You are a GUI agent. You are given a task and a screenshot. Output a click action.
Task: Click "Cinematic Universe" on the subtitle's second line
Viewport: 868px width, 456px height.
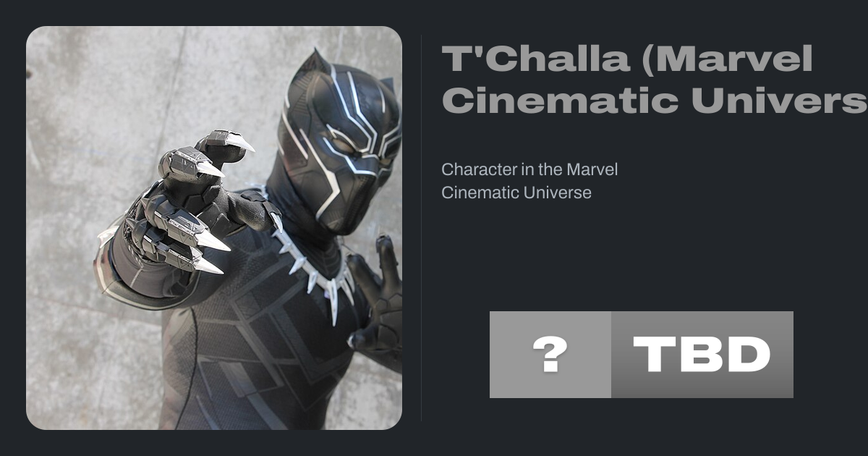(516, 193)
